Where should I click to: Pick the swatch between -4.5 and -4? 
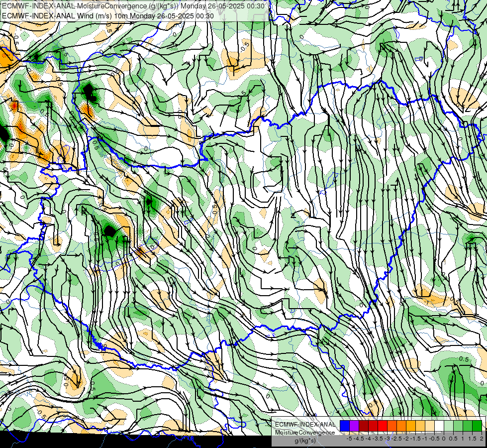(x=364, y=426)
